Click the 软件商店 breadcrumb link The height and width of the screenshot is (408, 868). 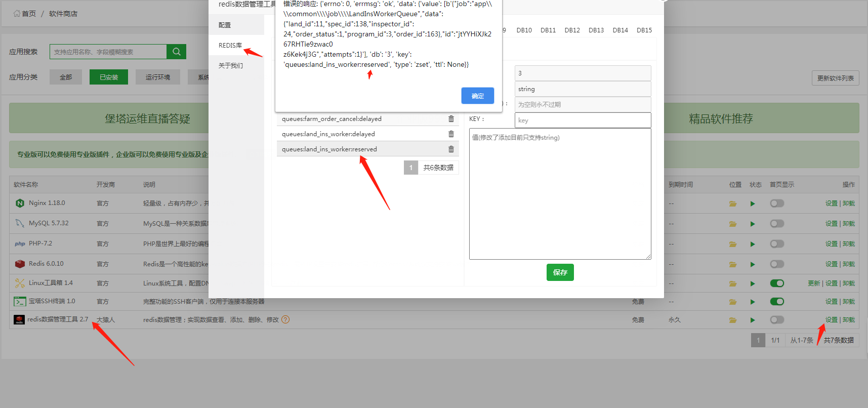tap(63, 14)
